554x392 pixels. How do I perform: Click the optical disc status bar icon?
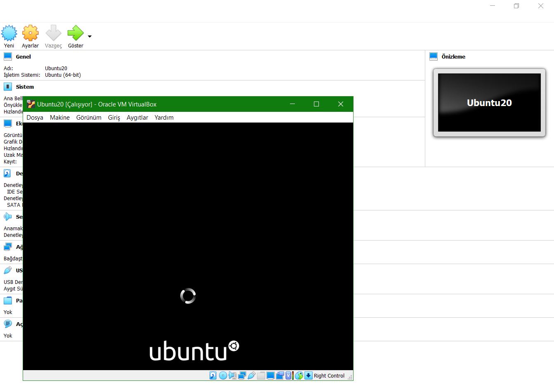[x=223, y=375]
